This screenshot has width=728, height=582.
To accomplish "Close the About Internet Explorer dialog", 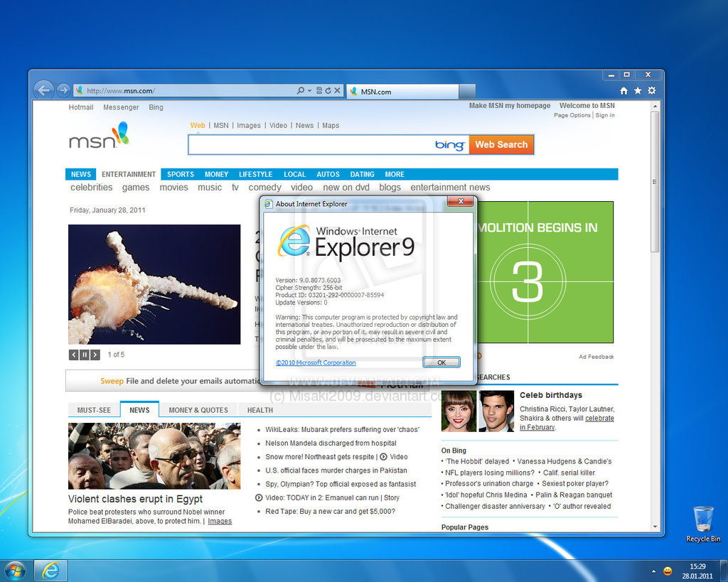I will pyautogui.click(x=461, y=201).
